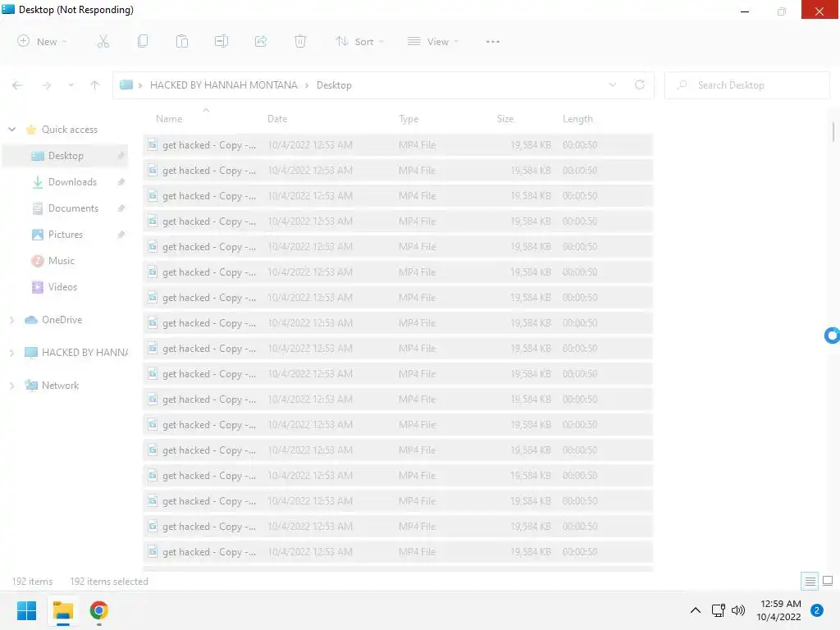Open Pictures in the sidebar
Viewport: 840px width, 630px height.
66,234
